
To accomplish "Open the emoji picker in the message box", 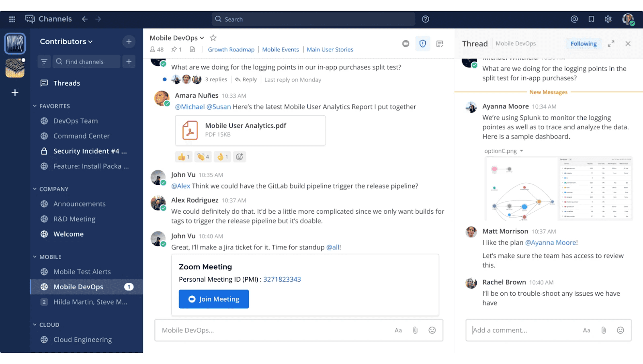I will point(432,330).
